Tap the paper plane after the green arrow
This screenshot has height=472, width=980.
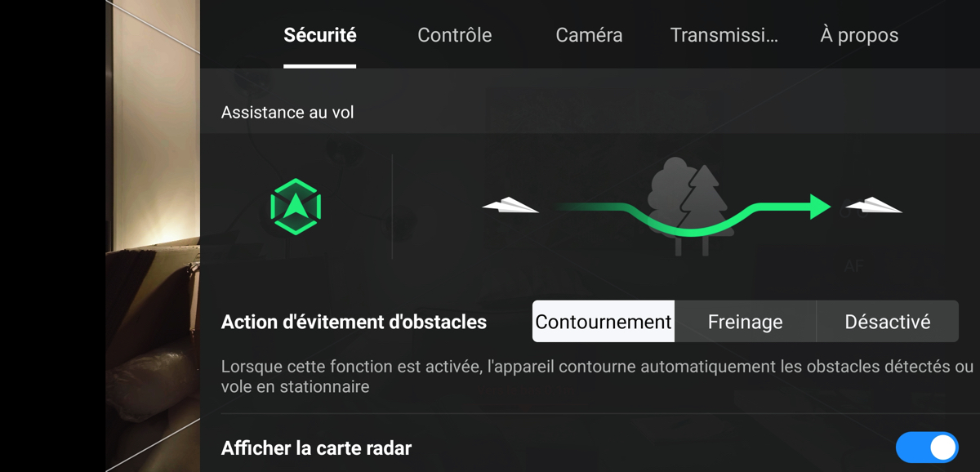[x=873, y=204]
